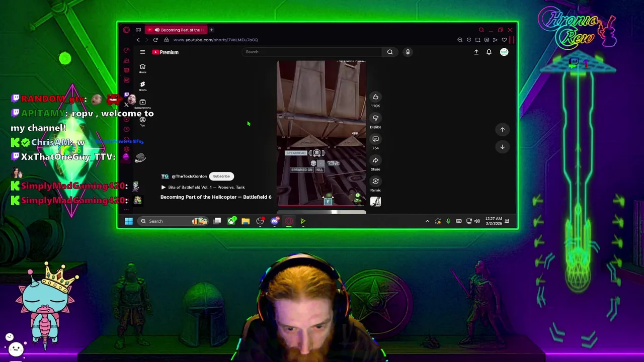Open Task View on the taskbar
Screen dimensions: 644x362
[x=217, y=221]
